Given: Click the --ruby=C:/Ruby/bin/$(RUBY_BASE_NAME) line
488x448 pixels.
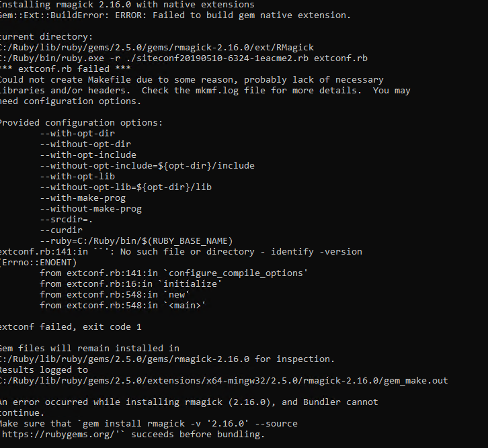Looking at the screenshot, I should point(136,241).
